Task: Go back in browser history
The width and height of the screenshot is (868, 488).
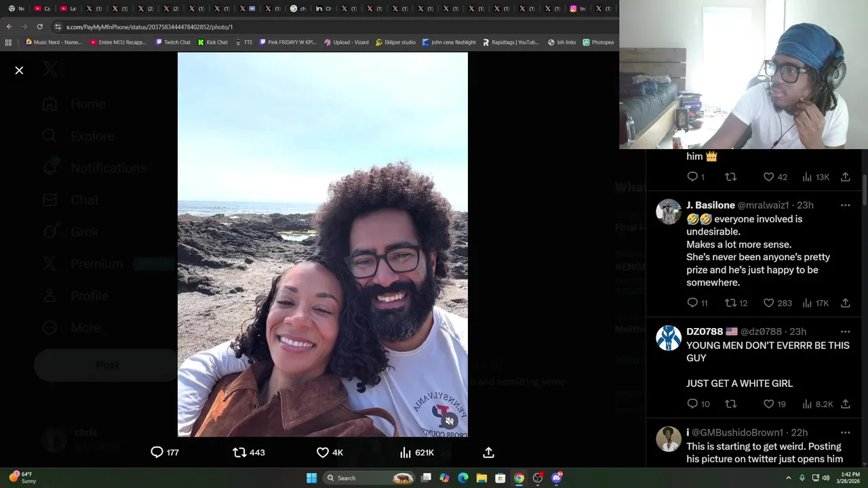Action: click(x=9, y=26)
